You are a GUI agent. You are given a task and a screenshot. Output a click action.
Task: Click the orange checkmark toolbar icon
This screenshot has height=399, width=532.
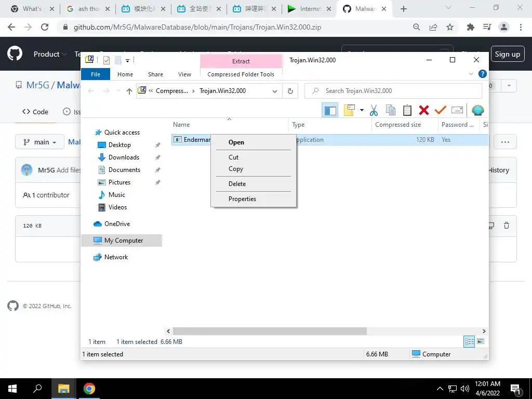pos(441,110)
